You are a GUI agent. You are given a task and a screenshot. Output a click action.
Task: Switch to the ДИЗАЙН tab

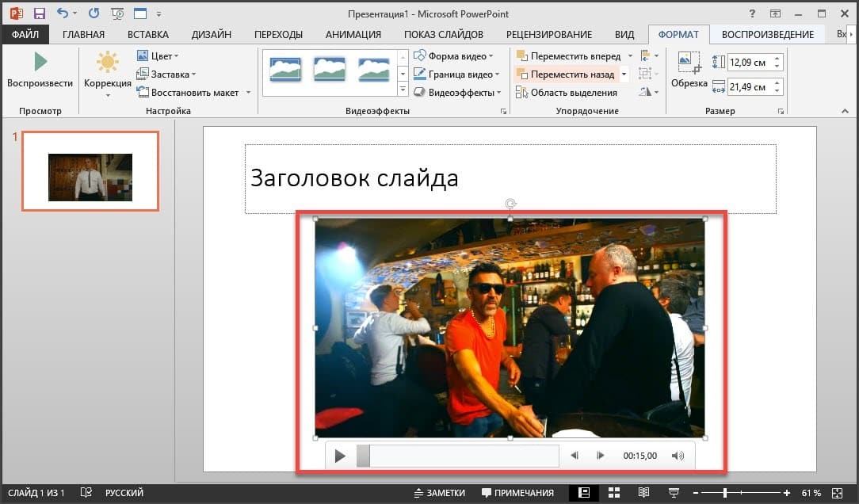click(212, 35)
